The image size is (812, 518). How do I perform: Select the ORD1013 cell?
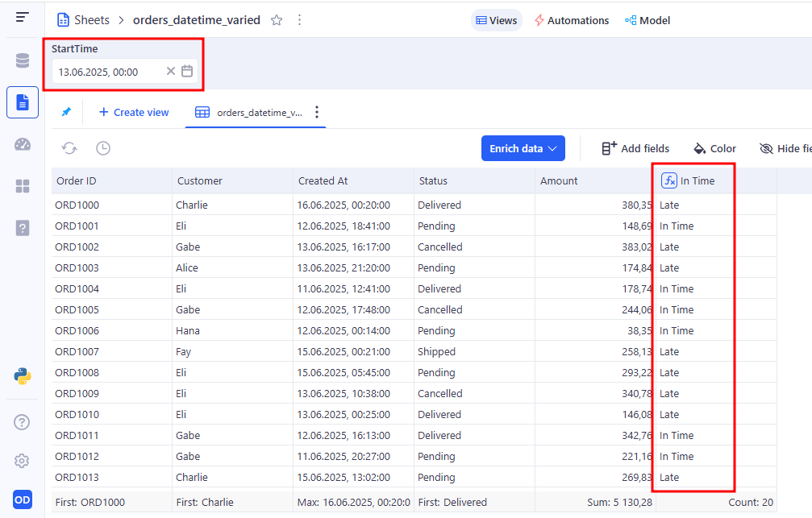tap(112, 477)
